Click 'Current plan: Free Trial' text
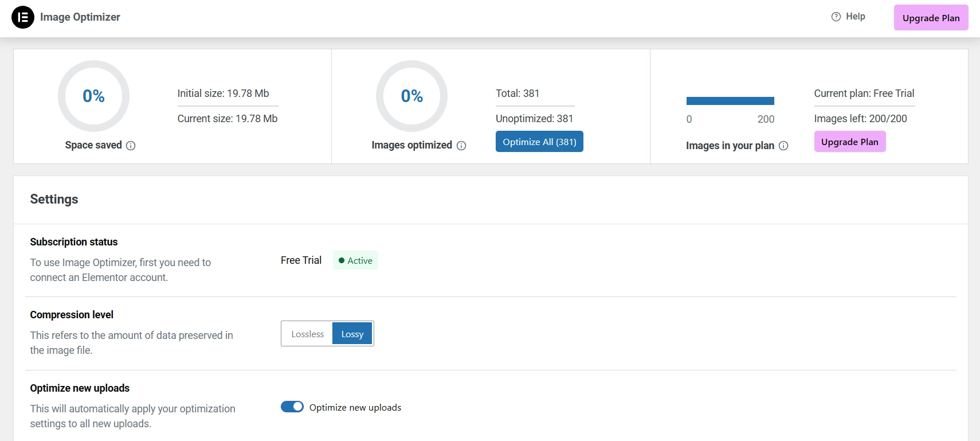 pos(864,93)
